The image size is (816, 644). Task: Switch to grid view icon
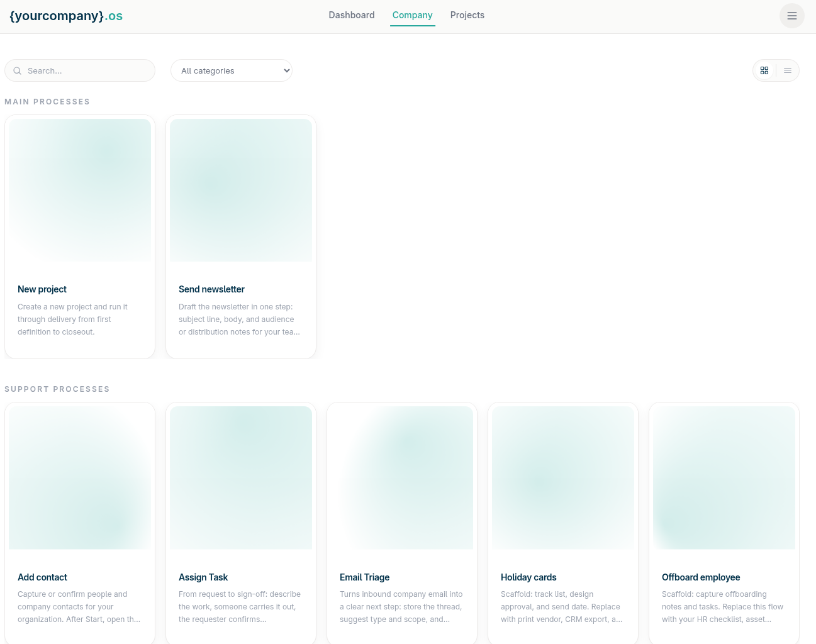(764, 70)
